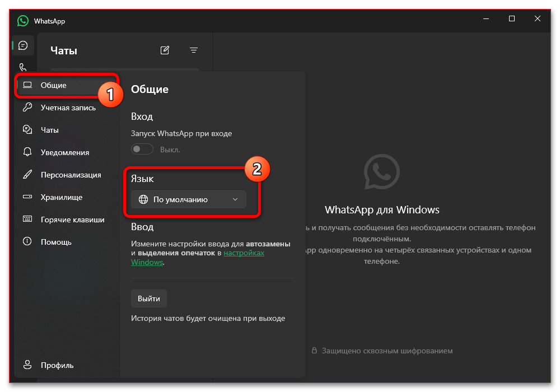Click the chat bubbles icon beside Чаты setting
This screenshot has width=560, height=392.
tap(27, 129)
